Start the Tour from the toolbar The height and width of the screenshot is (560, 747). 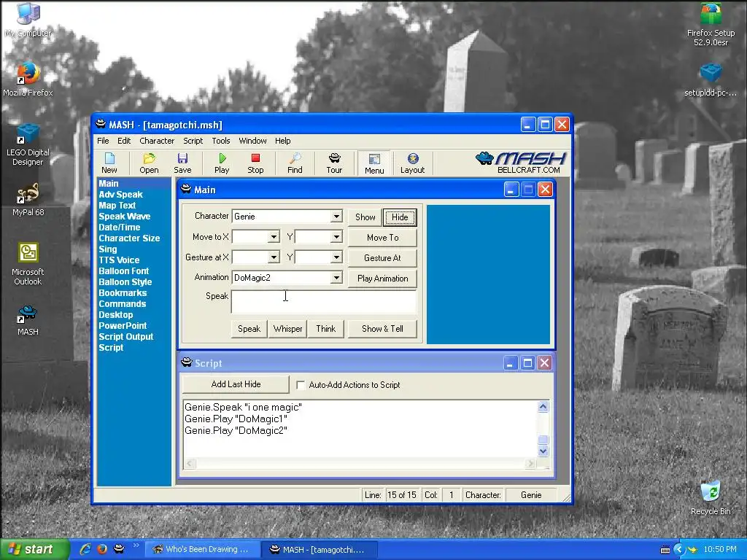(334, 163)
